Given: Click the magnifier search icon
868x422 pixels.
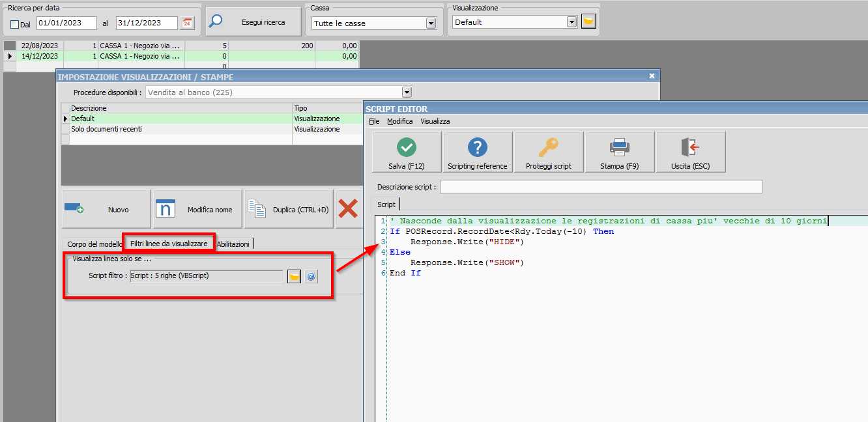Looking at the screenshot, I should pos(216,21).
